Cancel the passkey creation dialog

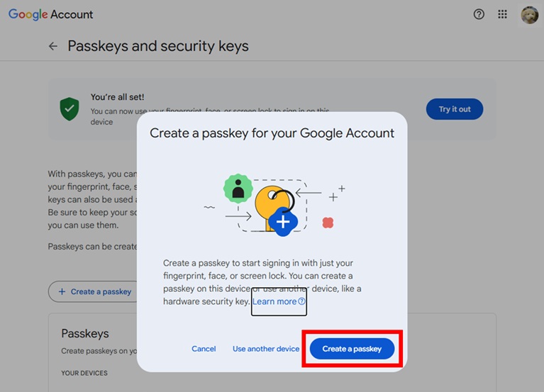[204, 349]
